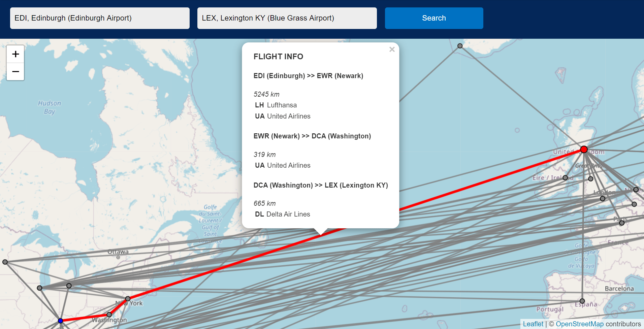Click the gray marker near Washington

(108, 314)
